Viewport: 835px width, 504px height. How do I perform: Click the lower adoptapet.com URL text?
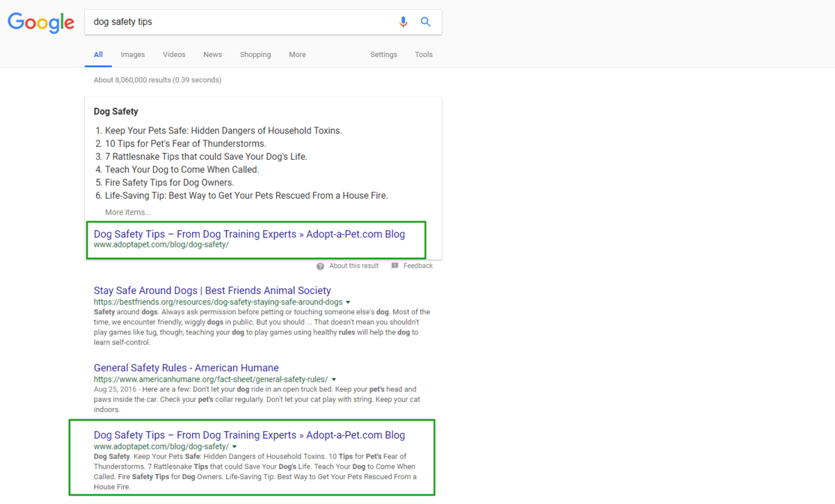click(161, 446)
